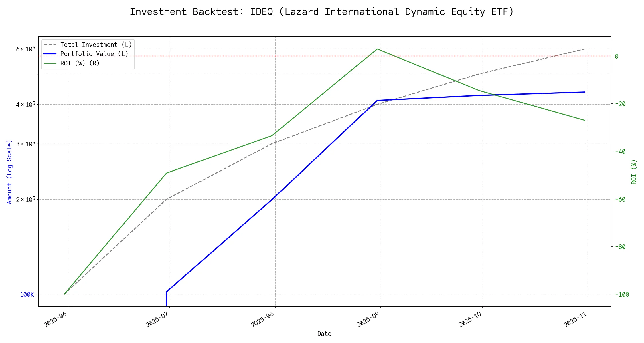This screenshot has width=644, height=343.
Task: Click the Date x-axis title
Action: coord(324,334)
